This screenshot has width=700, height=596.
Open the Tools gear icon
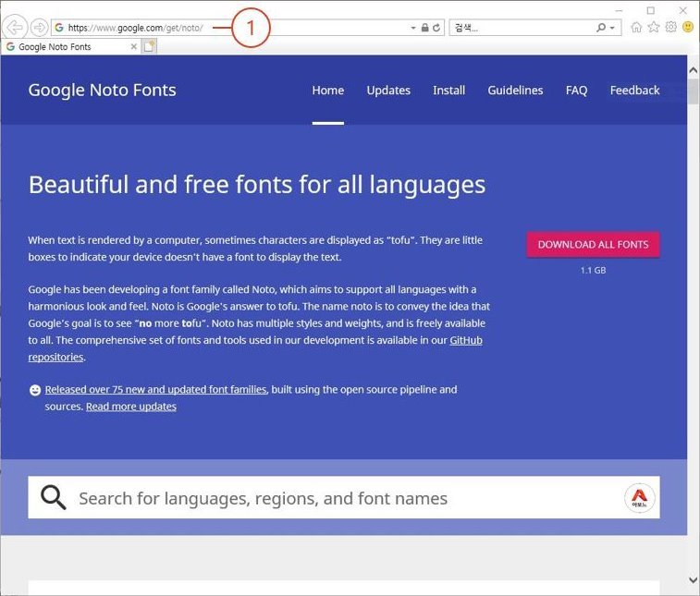point(671,27)
